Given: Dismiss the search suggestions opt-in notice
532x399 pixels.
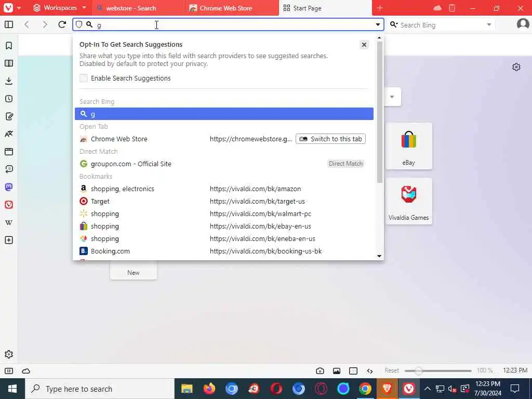Looking at the screenshot, I should coord(364,45).
